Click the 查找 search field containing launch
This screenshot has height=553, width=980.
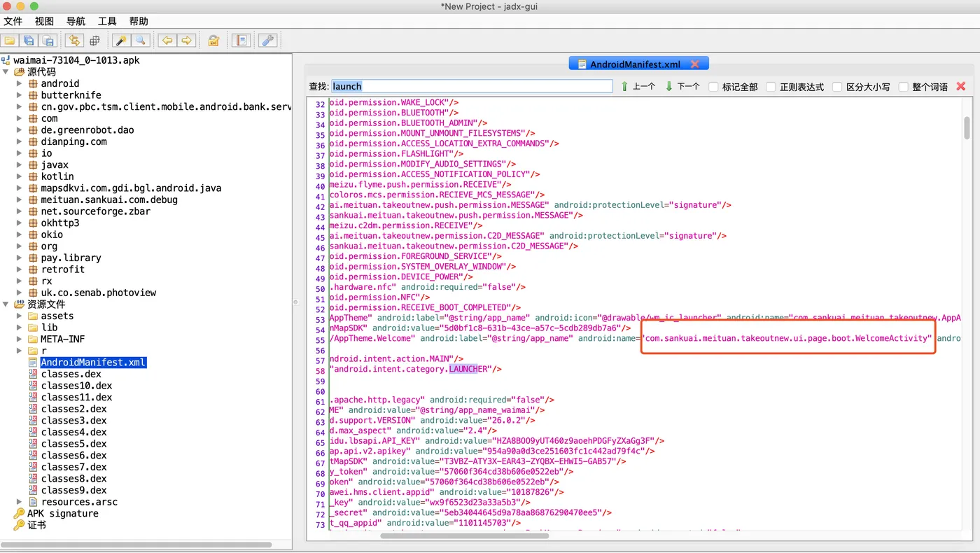pyautogui.click(x=472, y=86)
